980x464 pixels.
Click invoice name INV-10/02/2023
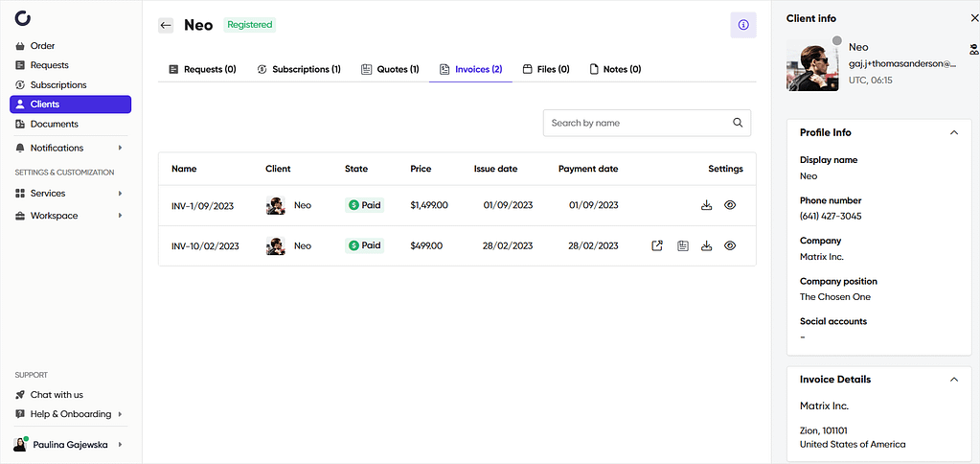[205, 246]
